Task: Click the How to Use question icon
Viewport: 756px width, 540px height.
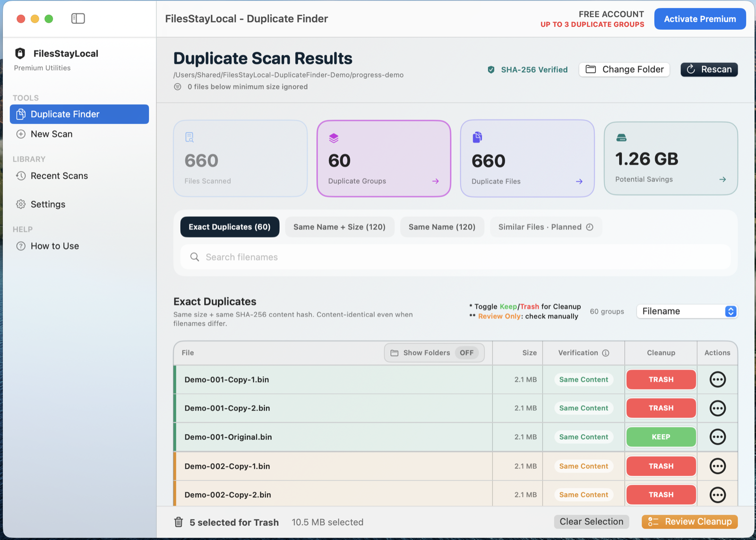Action: pyautogui.click(x=21, y=246)
